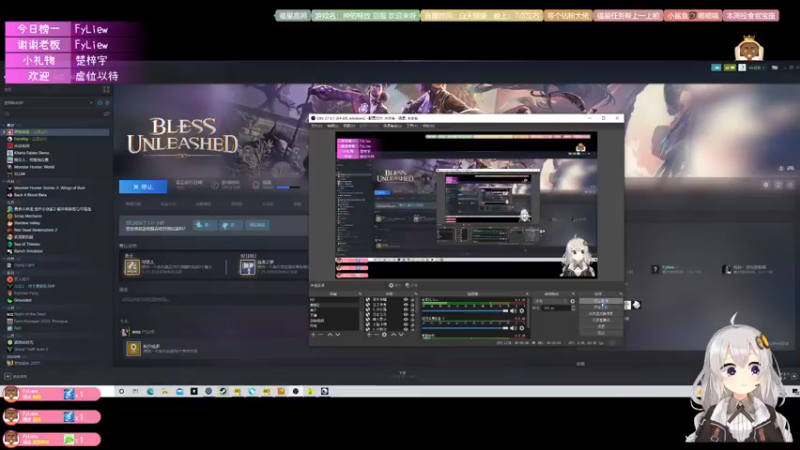This screenshot has height=450, width=800.
Task: Collapse the category above Monster Hunter Stories 2
Action: click(x=4, y=181)
